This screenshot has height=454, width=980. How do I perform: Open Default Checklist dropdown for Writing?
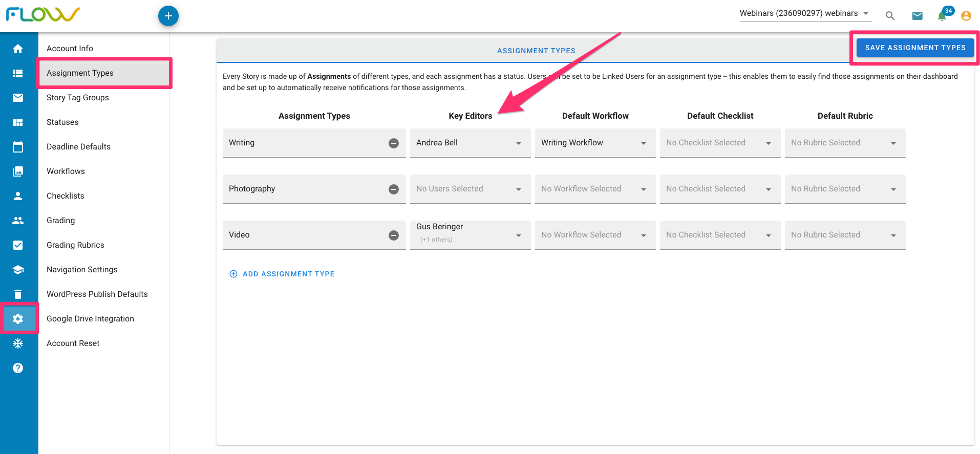[x=720, y=143]
